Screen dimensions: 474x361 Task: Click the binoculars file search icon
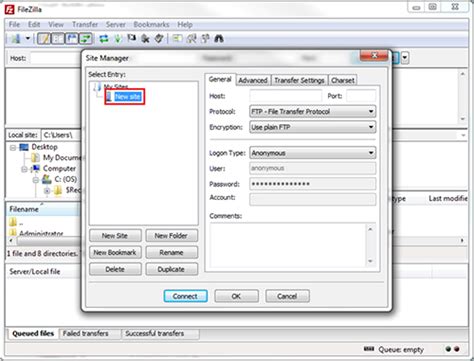pyautogui.click(x=219, y=39)
